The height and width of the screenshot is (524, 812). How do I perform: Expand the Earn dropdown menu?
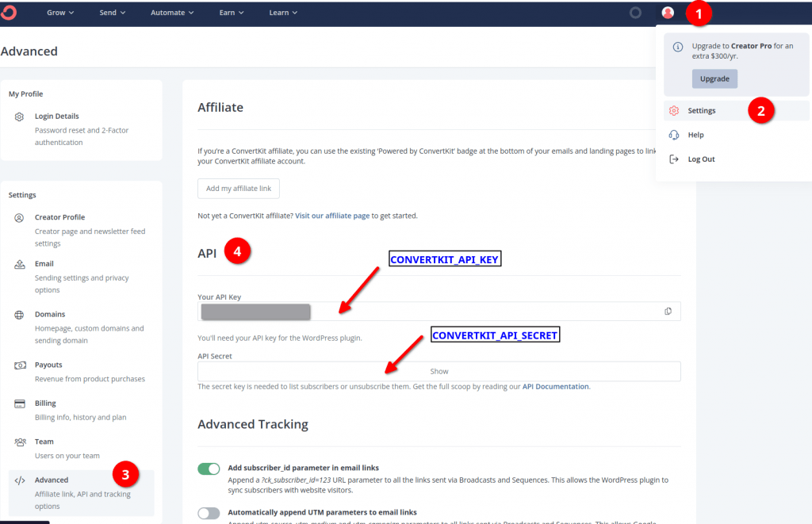(x=232, y=13)
